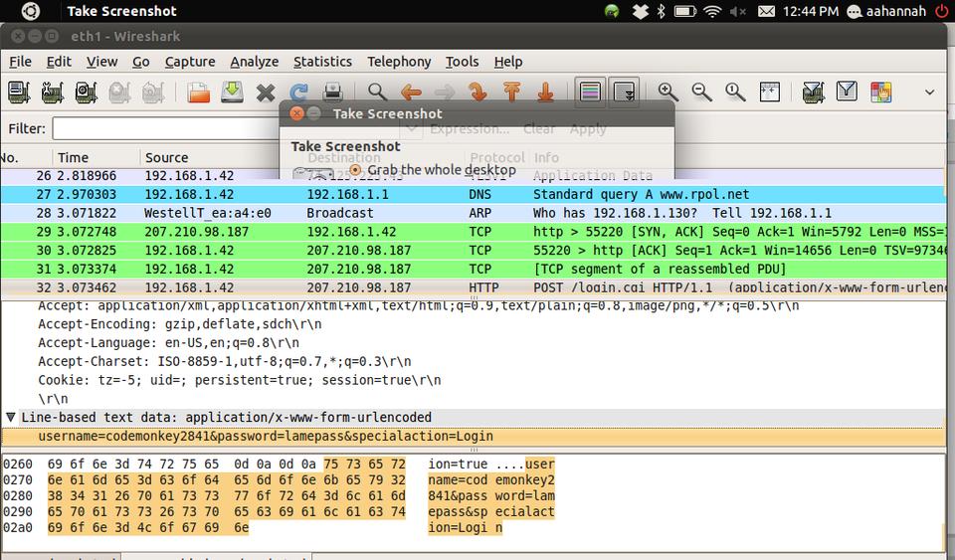Toggle auto scroll in live capture
Viewport: 955px width, 560px height.
[x=625, y=93]
